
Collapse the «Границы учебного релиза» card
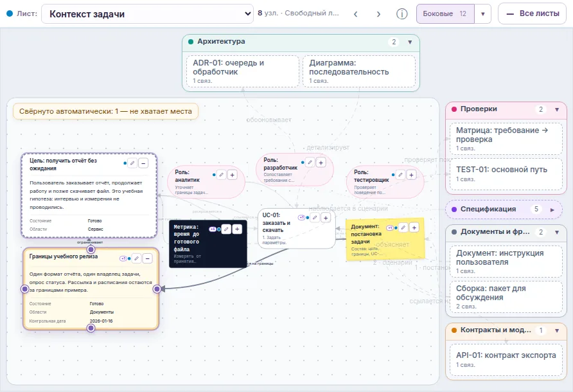[x=148, y=258]
